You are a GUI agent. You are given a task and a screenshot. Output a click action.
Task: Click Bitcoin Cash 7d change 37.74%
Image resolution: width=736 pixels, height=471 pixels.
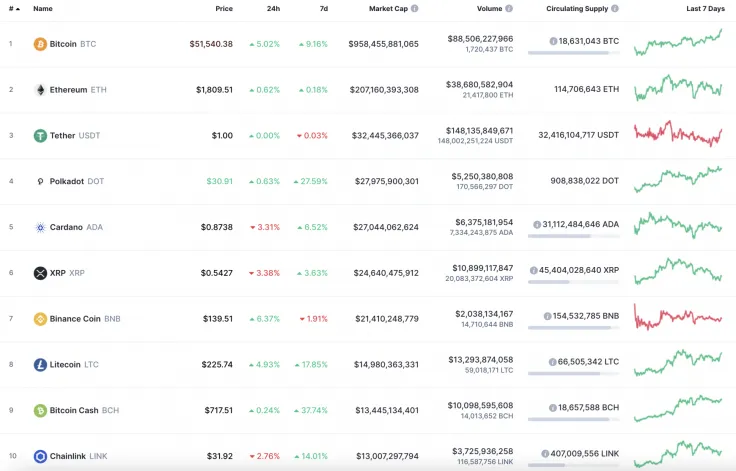click(x=311, y=410)
